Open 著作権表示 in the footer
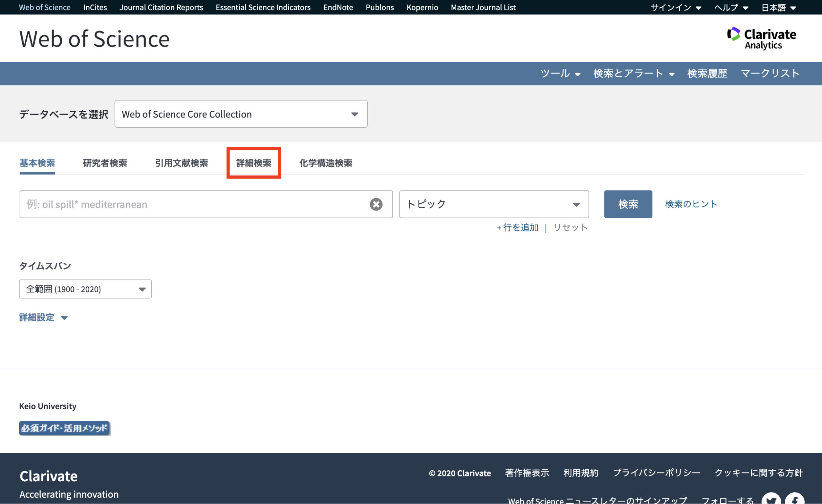This screenshot has height=504, width=822. pyautogui.click(x=527, y=473)
